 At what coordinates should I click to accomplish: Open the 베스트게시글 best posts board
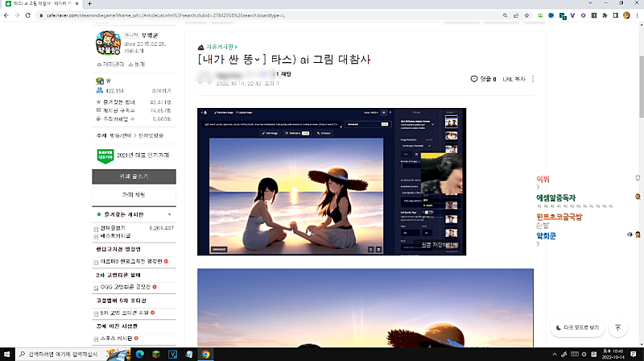(x=115, y=236)
